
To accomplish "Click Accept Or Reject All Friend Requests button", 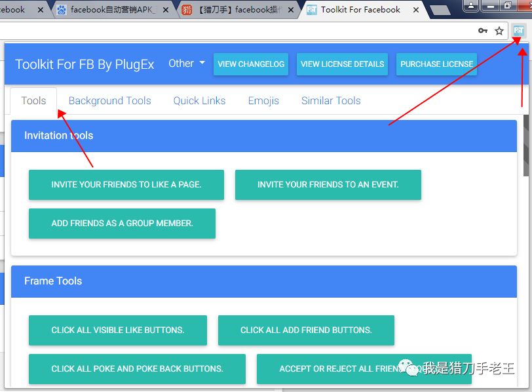I will click(364, 369).
